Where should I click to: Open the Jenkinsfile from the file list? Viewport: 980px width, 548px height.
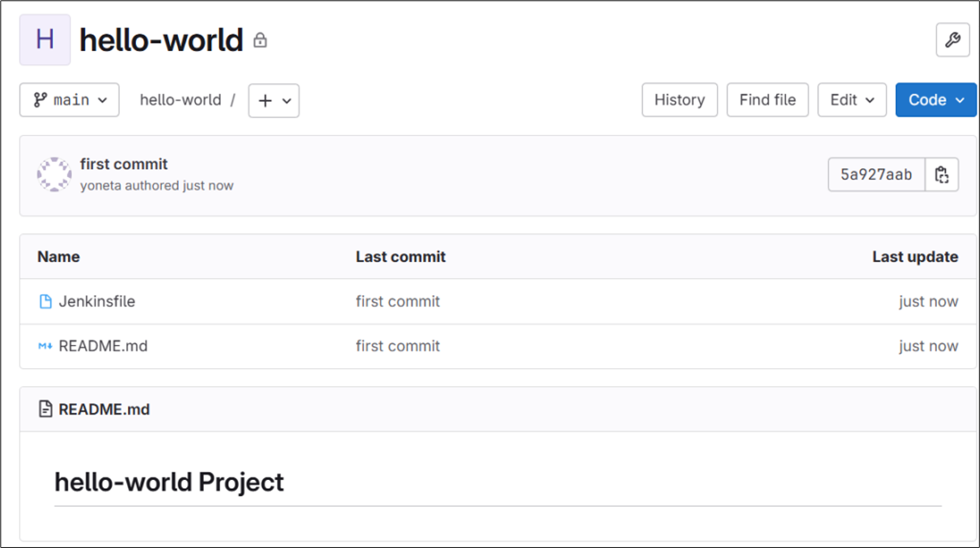tap(97, 301)
